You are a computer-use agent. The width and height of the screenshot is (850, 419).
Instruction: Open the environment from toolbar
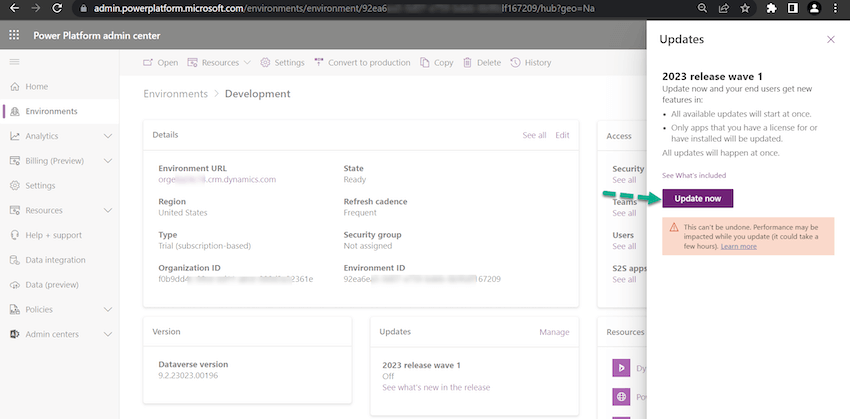coord(160,63)
